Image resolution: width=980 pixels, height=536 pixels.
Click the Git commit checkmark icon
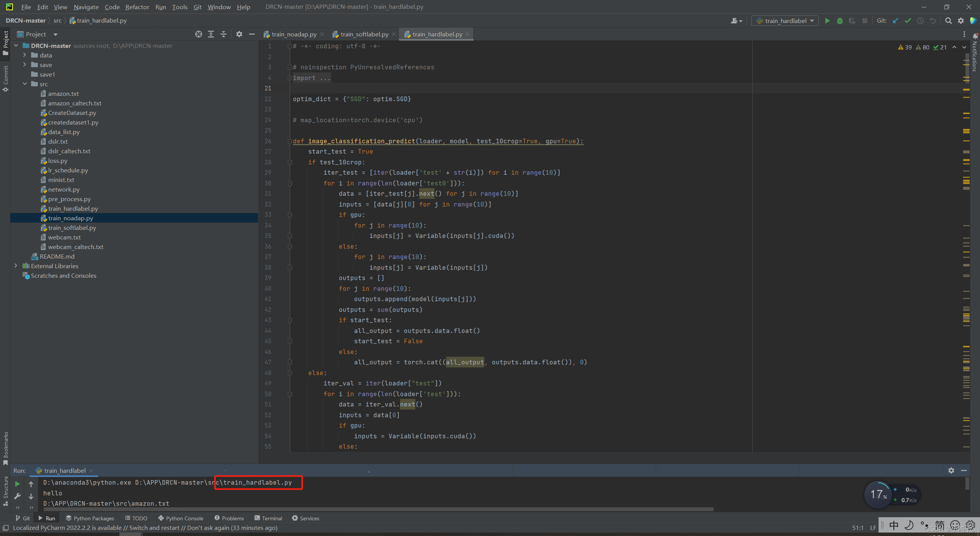point(908,21)
